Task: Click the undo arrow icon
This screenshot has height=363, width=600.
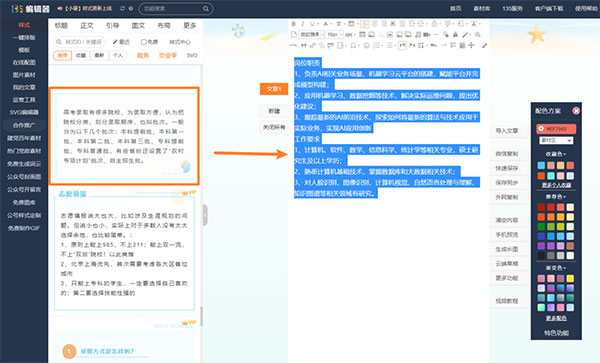Action: 434,46
